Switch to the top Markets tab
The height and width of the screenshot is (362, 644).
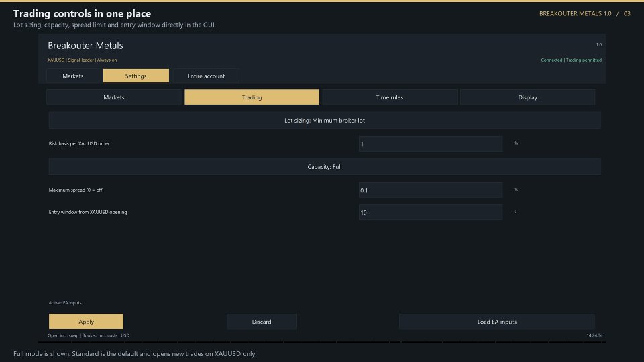tap(72, 76)
